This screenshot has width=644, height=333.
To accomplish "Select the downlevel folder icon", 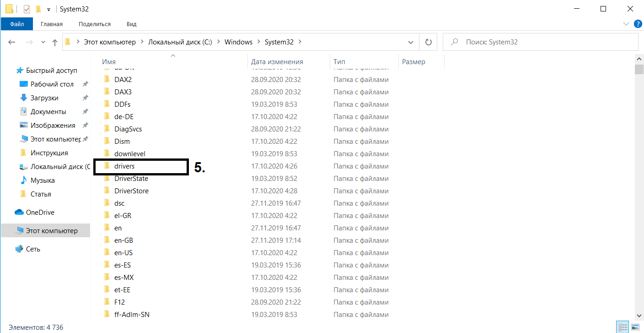I will tap(107, 153).
